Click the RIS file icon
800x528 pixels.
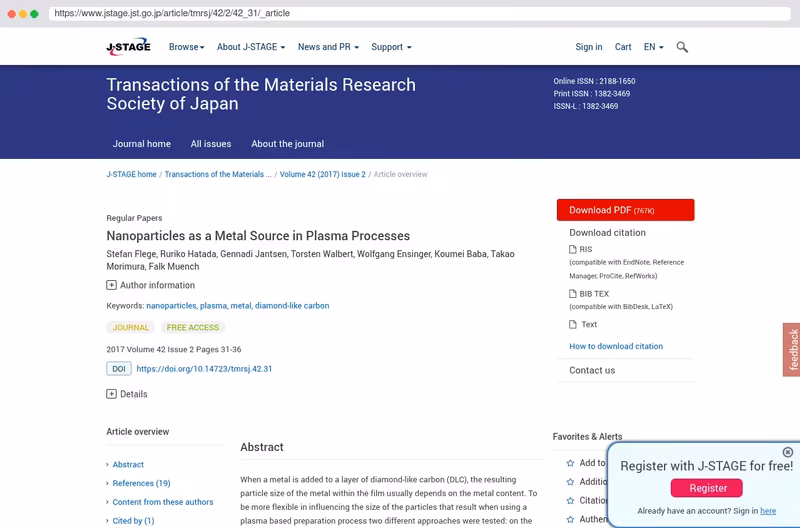coord(572,249)
